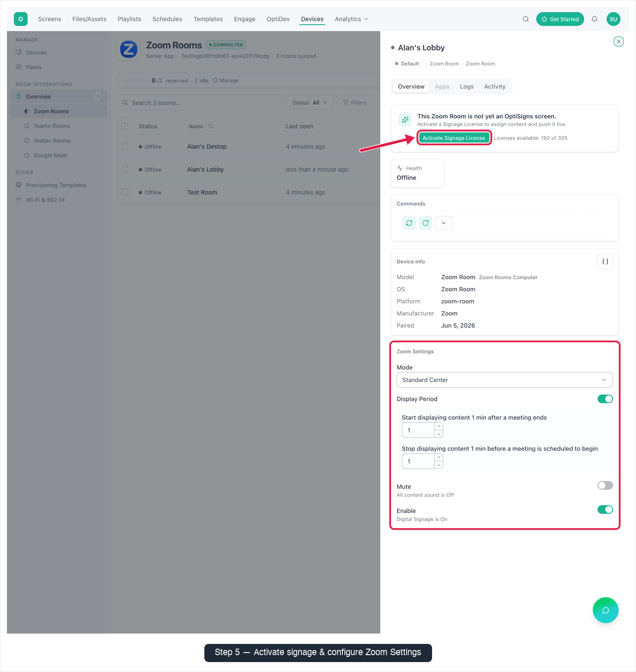
Task: Open the chat support bubble
Action: click(x=606, y=610)
